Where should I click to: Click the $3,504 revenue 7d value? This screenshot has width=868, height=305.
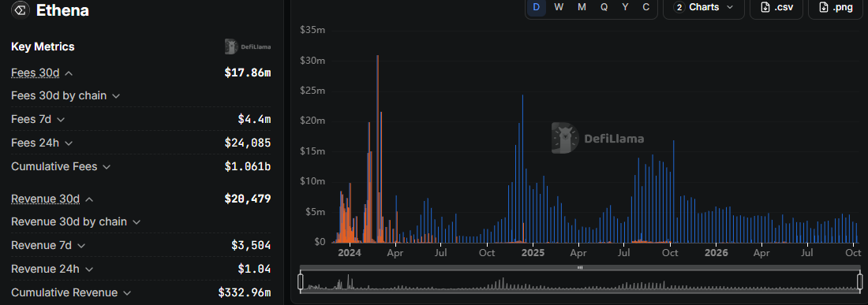pyautogui.click(x=251, y=245)
